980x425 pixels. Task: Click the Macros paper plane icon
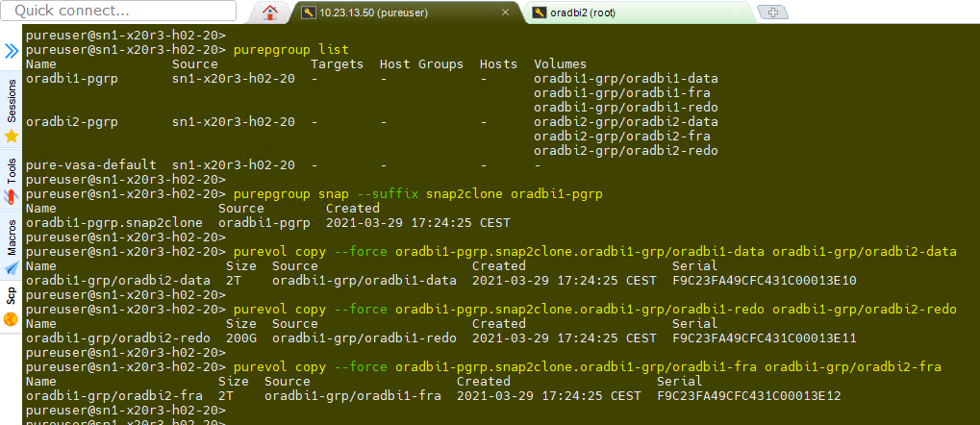tap(12, 268)
